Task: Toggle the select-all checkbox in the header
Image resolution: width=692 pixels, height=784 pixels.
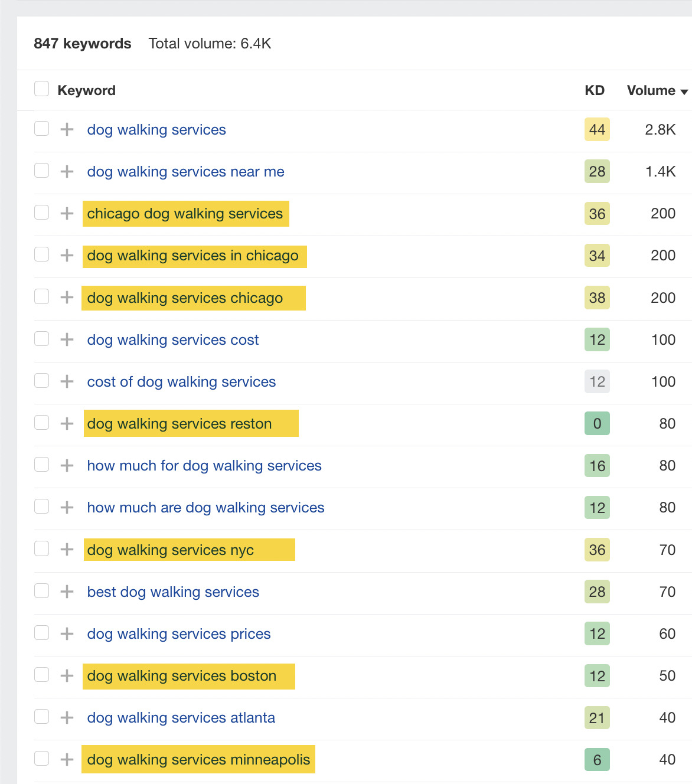Action: [x=41, y=88]
